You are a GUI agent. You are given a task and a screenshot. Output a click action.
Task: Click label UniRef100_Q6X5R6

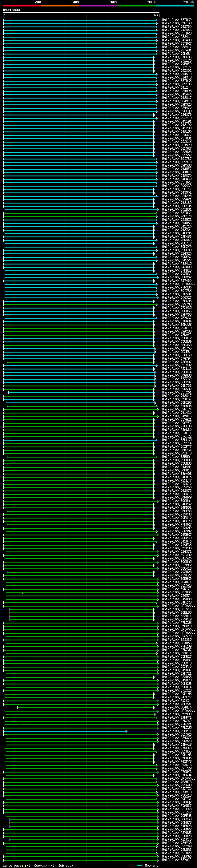tap(177, 734)
